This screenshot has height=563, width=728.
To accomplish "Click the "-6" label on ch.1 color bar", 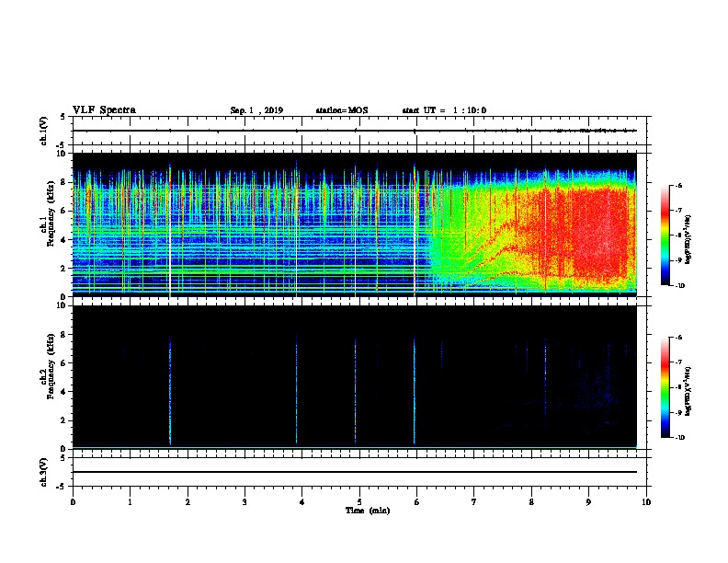I will click(x=678, y=186).
